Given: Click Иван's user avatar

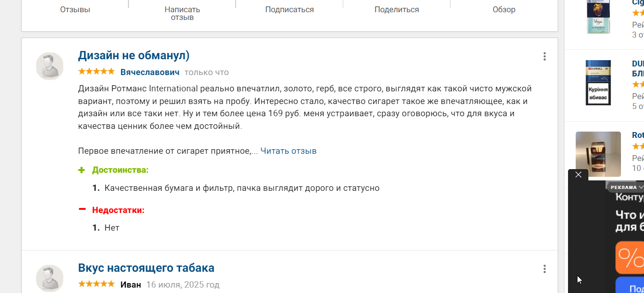Looking at the screenshot, I should point(50,278).
